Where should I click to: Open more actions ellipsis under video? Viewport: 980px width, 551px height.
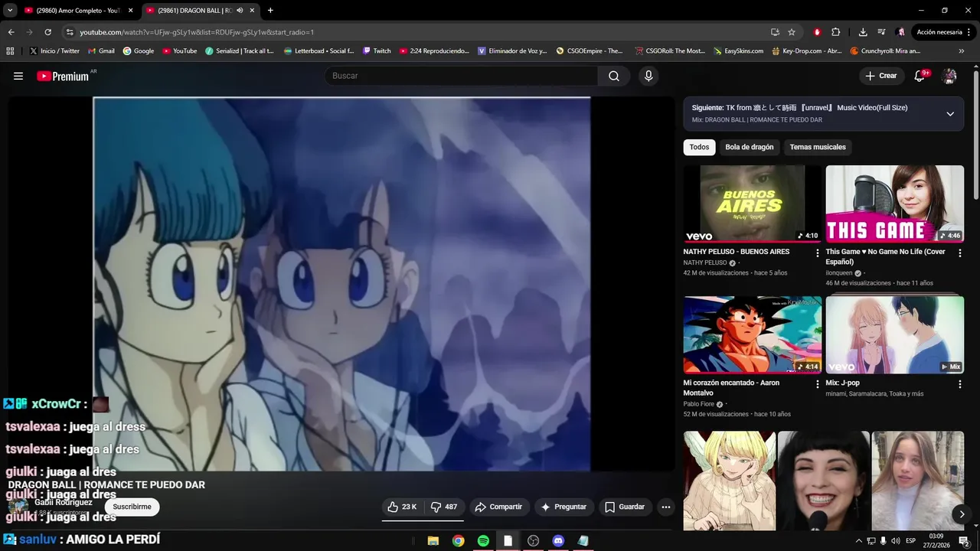coord(666,507)
